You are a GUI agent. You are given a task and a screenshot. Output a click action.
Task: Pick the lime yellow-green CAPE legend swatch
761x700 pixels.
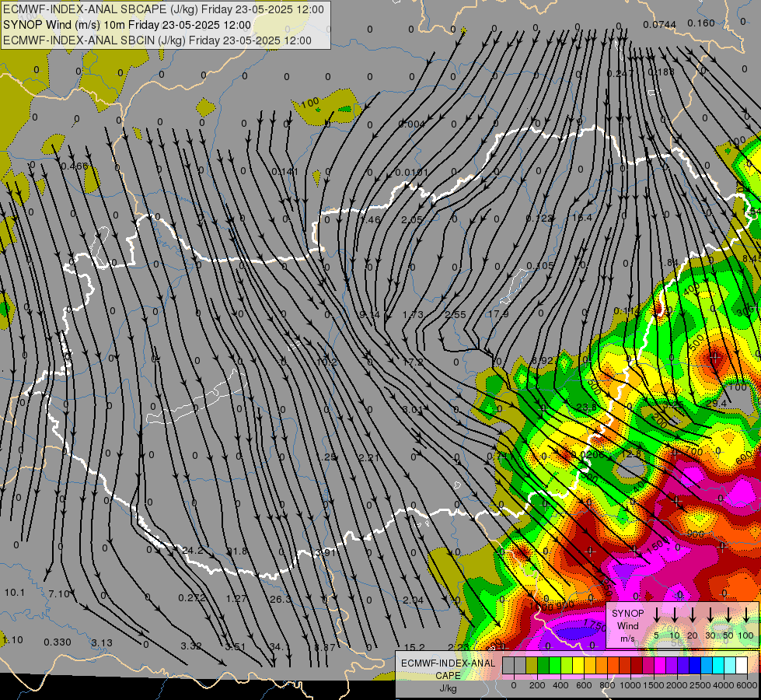(x=567, y=665)
